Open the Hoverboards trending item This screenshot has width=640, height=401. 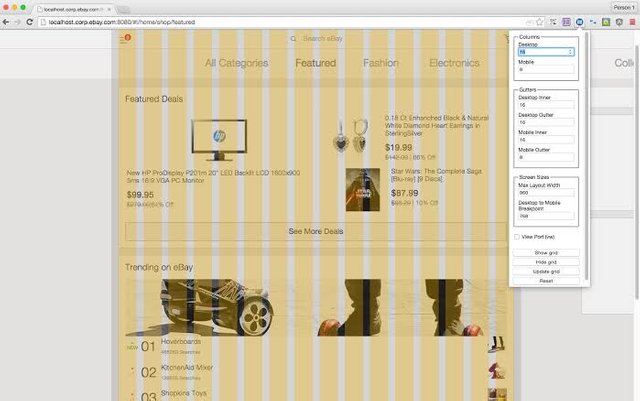[181, 341]
